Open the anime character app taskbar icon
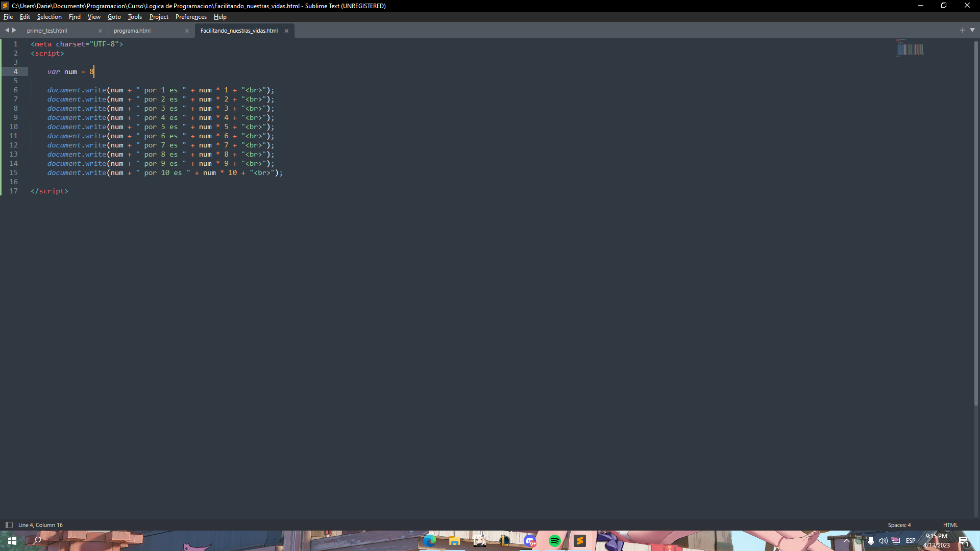Screen dimensions: 980x551 [x=479, y=541]
